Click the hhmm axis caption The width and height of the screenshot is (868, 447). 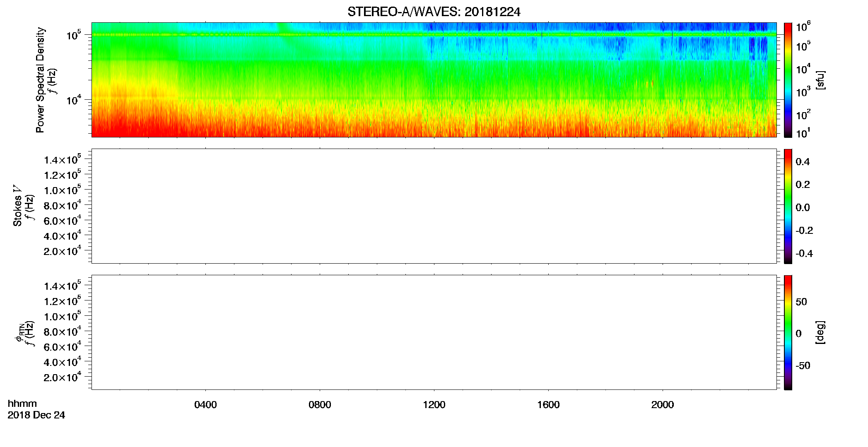pyautogui.click(x=22, y=404)
